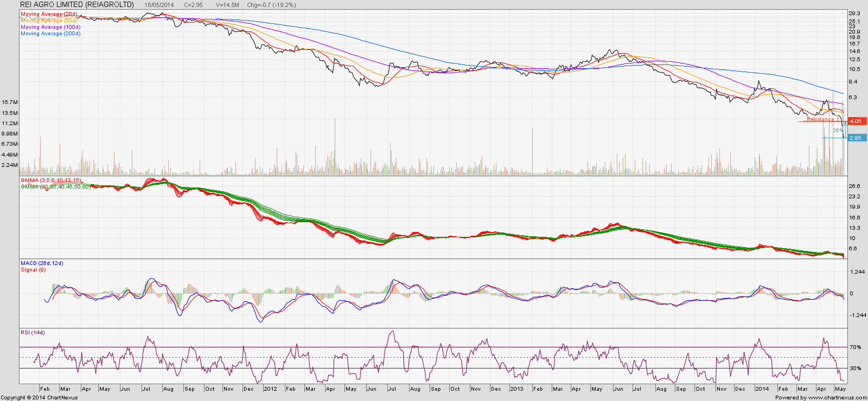Image resolution: width=868 pixels, height=401 pixels.
Task: Select the Chg=-0.7 (-19.2%) change readout
Action: [272, 5]
